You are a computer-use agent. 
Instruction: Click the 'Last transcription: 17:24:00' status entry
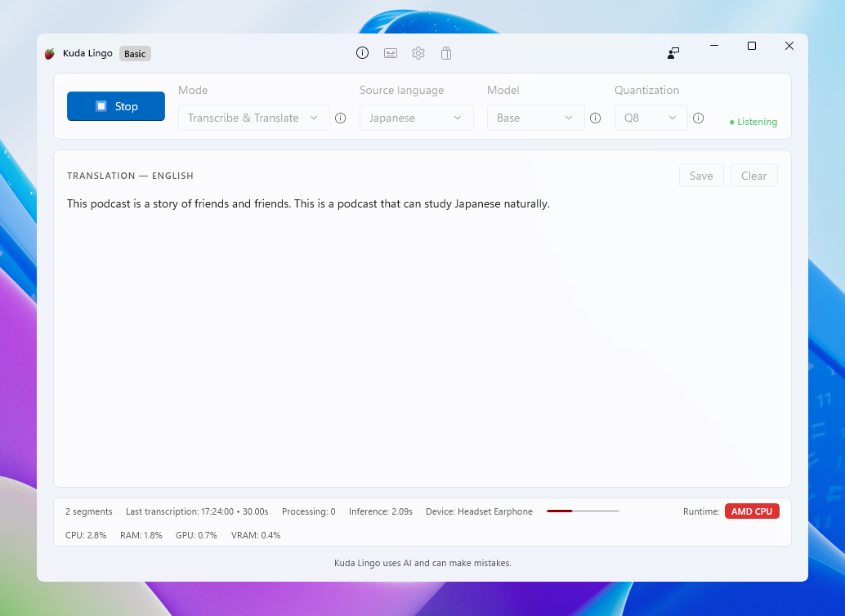(197, 511)
